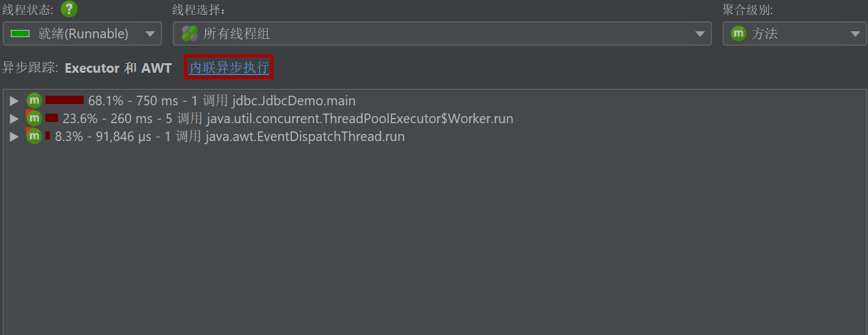
Task: Expand the ThreadPoolExecutor$Worker.run node
Action: click(14, 119)
